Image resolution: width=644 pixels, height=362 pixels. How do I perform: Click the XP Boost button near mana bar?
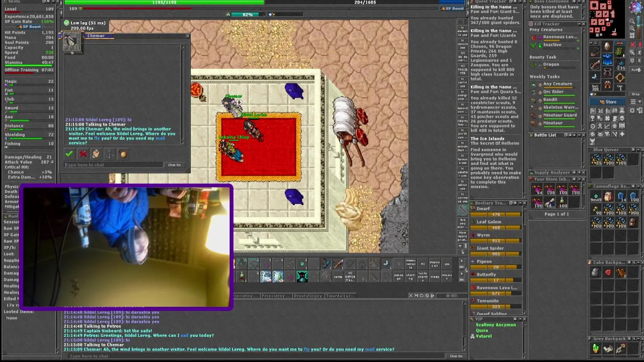point(452,8)
